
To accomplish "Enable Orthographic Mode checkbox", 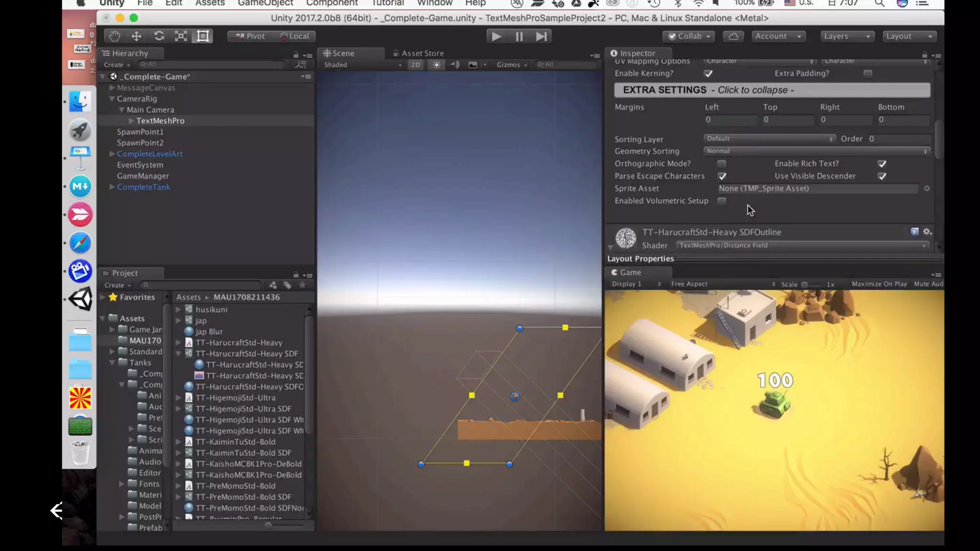I will (x=722, y=164).
